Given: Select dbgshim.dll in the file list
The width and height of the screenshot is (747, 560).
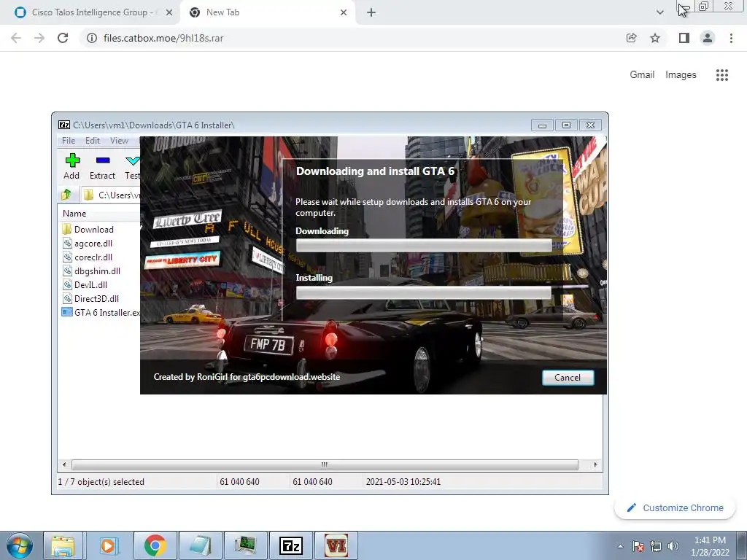Looking at the screenshot, I should [x=97, y=271].
